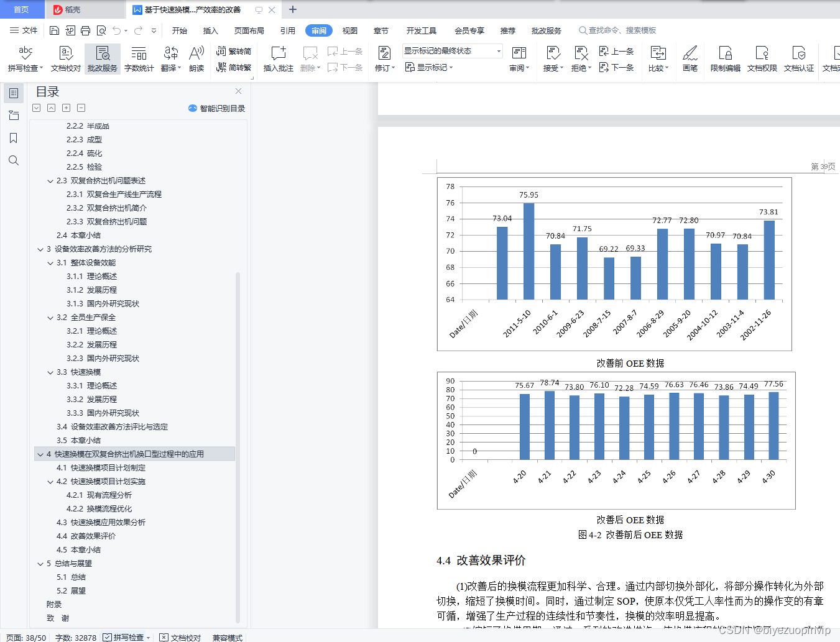
Task: Toggle document proofreading in status bar
Action: click(180, 637)
